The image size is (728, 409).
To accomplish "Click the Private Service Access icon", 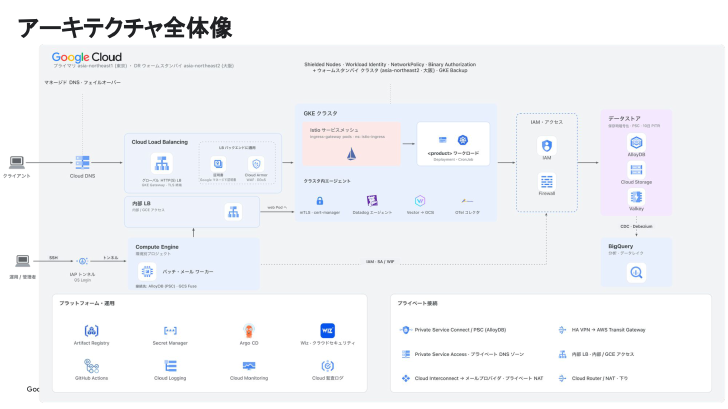I will tap(406, 354).
